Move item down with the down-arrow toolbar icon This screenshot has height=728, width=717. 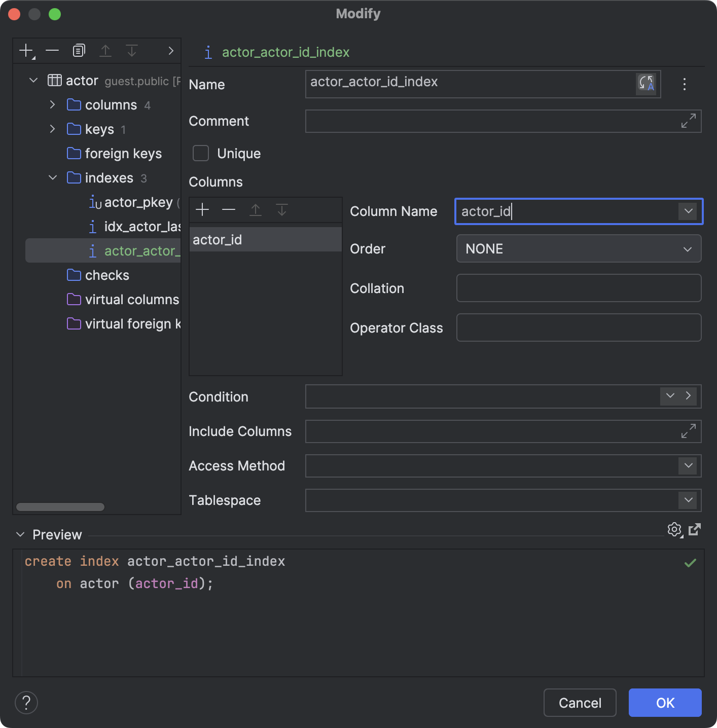coord(132,50)
